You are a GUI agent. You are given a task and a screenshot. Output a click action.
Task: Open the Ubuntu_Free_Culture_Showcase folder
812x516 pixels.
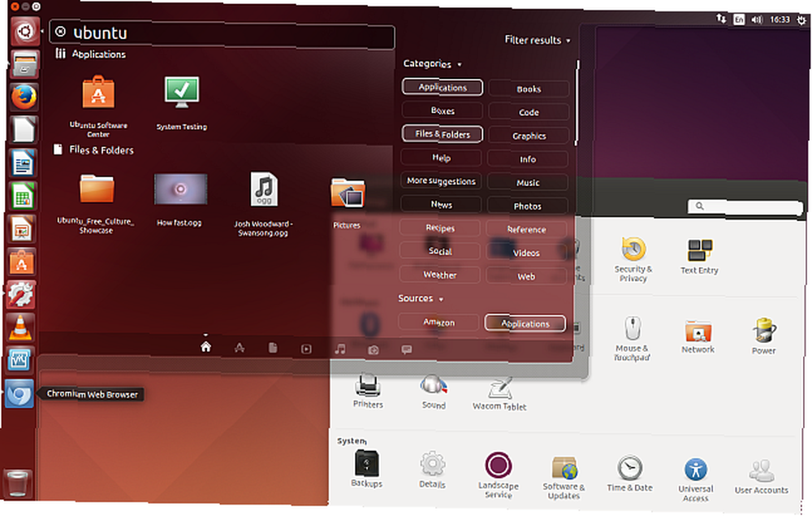97,203
